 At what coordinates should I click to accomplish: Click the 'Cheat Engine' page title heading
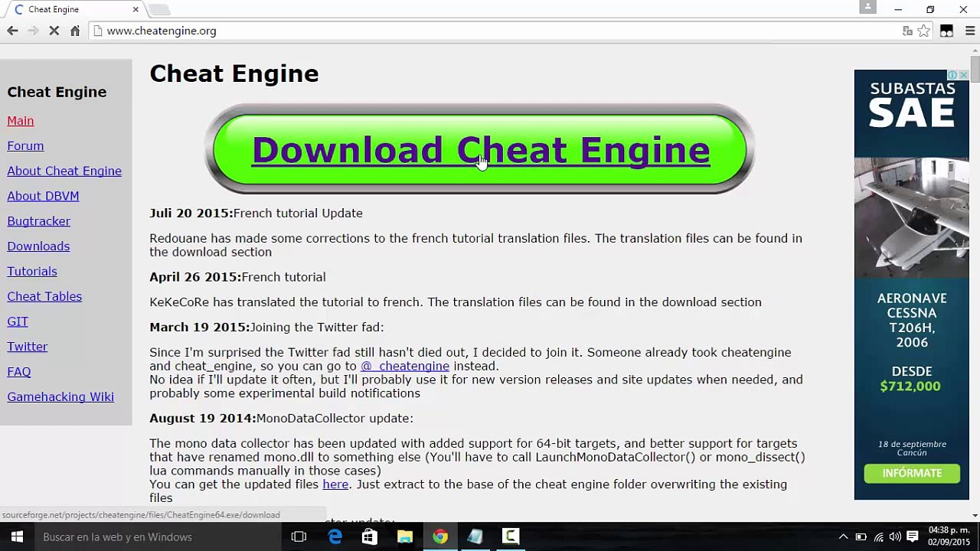pyautogui.click(x=234, y=73)
